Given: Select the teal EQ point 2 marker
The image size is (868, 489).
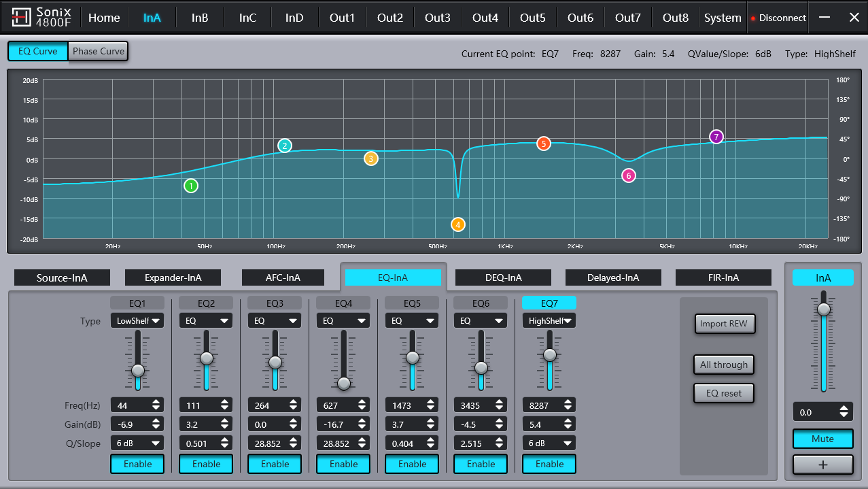Looking at the screenshot, I should tap(285, 146).
